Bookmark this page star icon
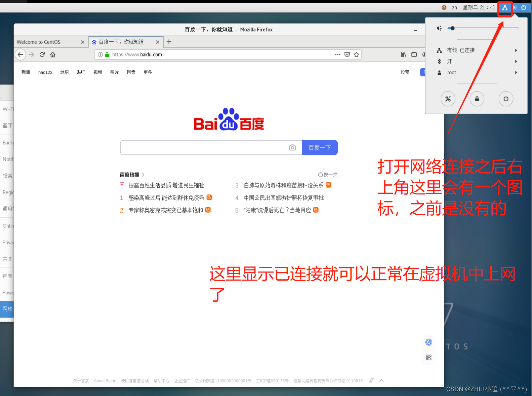Screen dimensions: 532x396 (357, 55)
